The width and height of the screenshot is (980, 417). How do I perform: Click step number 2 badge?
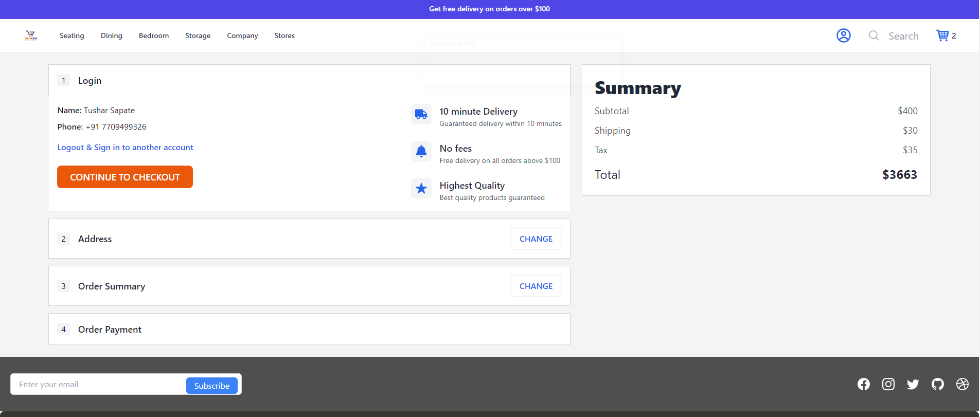63,239
